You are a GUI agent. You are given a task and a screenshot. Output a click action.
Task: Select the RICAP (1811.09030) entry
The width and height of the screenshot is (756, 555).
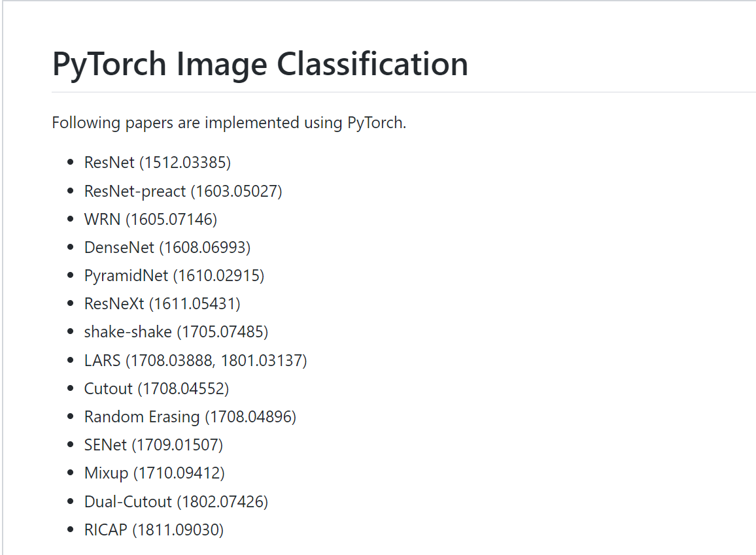pyautogui.click(x=154, y=530)
